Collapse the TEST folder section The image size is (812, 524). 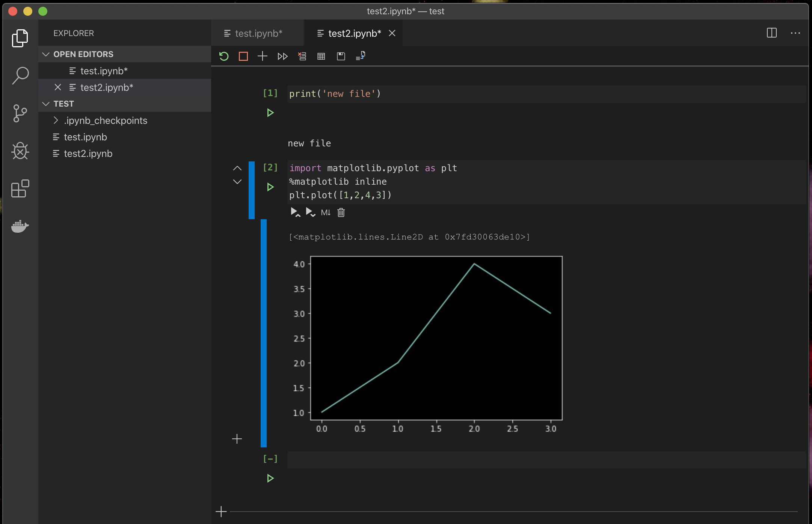pos(46,104)
